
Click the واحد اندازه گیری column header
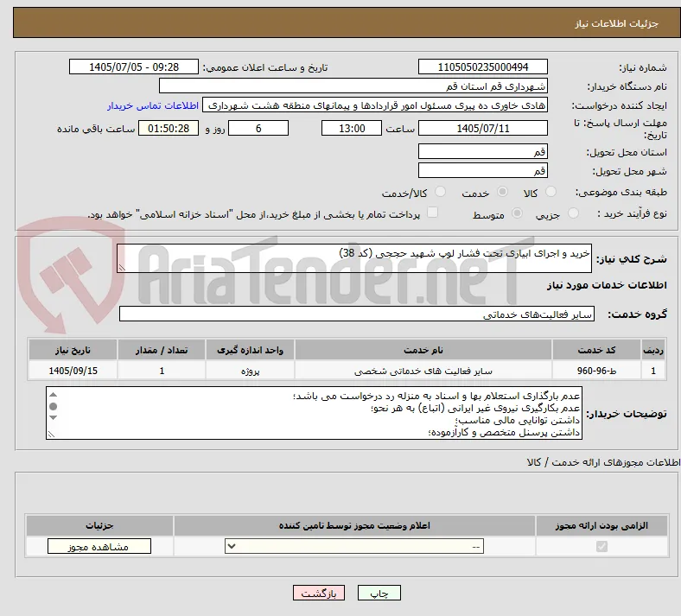tap(250, 350)
